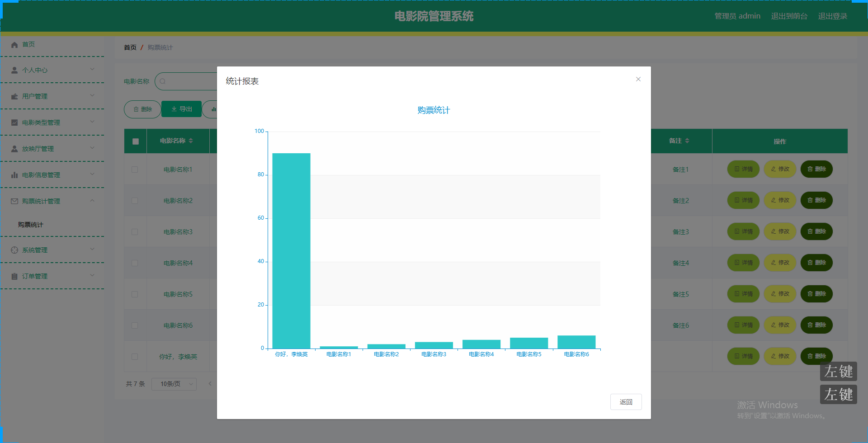Open the 订单管理 sidebar menu label

click(x=35, y=276)
